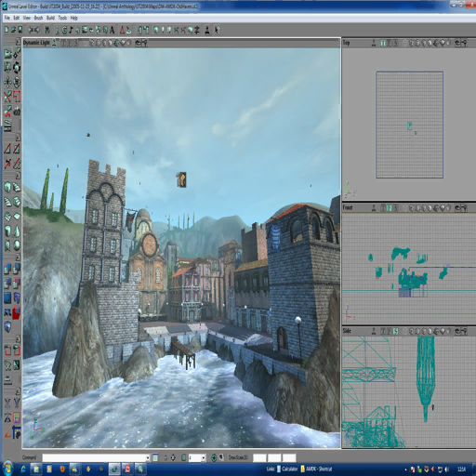
Task: Enable Wireframe mode in the main viewport toolbar
Action: pos(86,43)
